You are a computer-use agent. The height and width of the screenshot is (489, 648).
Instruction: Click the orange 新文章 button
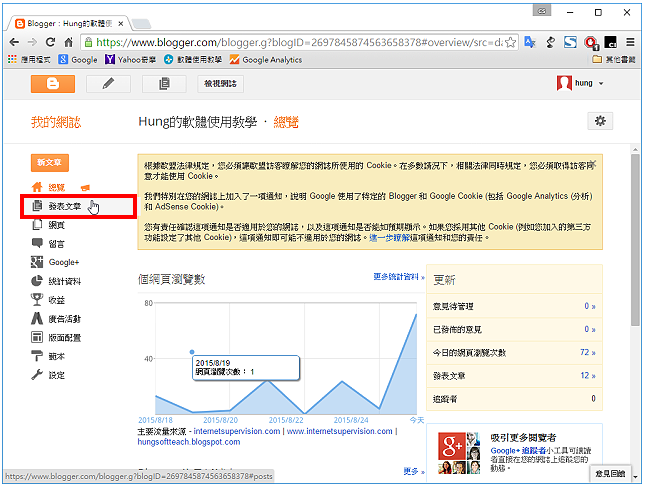(50, 163)
